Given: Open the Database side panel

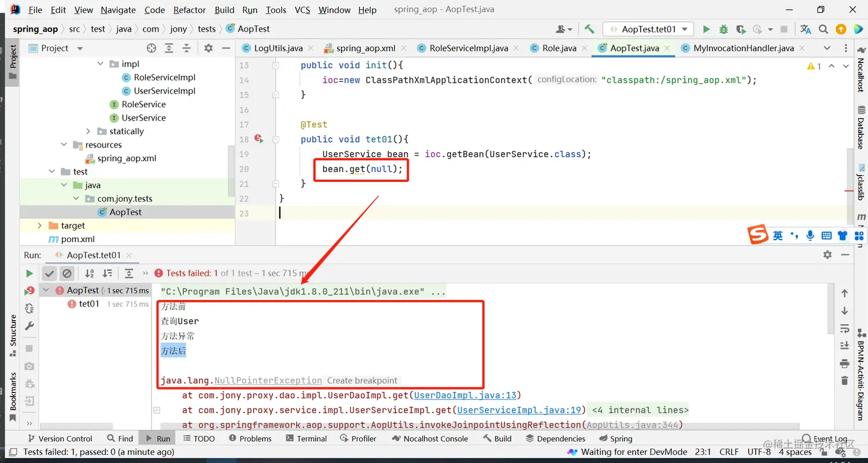Looking at the screenshot, I should (861, 127).
